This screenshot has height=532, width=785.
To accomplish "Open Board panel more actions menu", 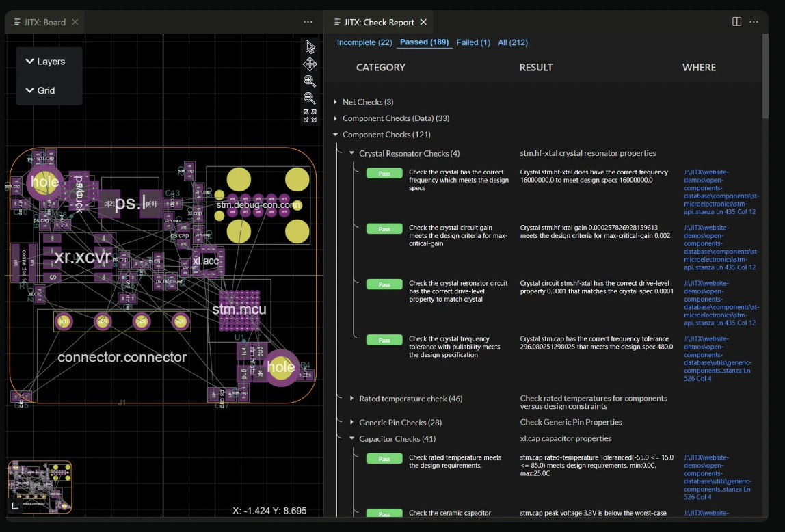I will [308, 22].
